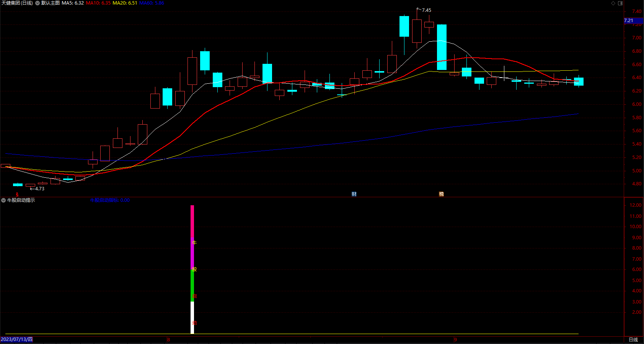Click the diamond icon at top right
The width and height of the screenshot is (644, 344).
pos(613,3)
